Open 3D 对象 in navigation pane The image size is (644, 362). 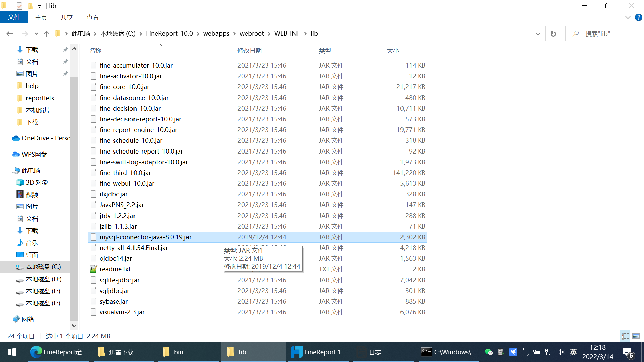37,182
